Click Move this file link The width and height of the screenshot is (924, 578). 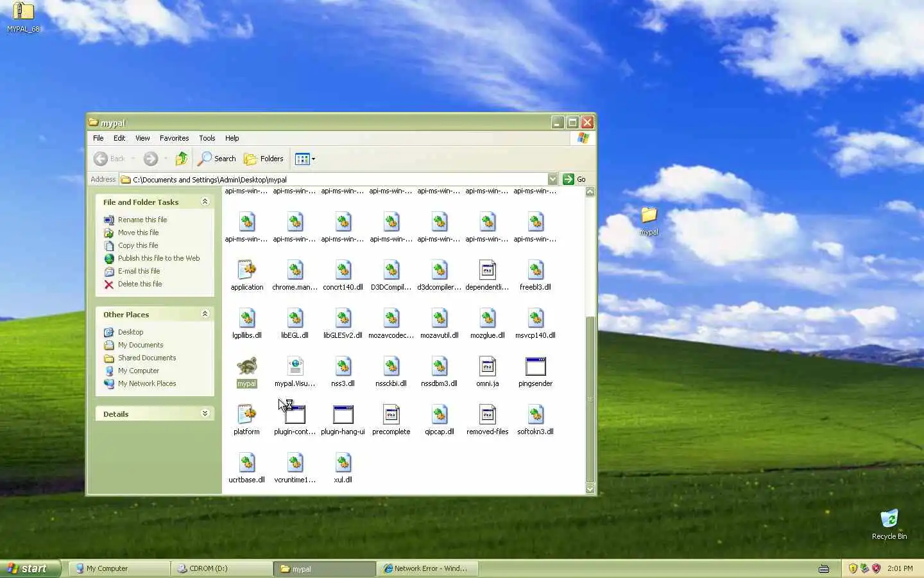click(138, 232)
